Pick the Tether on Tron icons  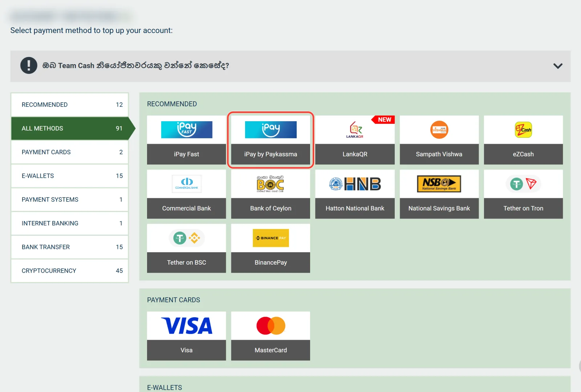tap(523, 184)
